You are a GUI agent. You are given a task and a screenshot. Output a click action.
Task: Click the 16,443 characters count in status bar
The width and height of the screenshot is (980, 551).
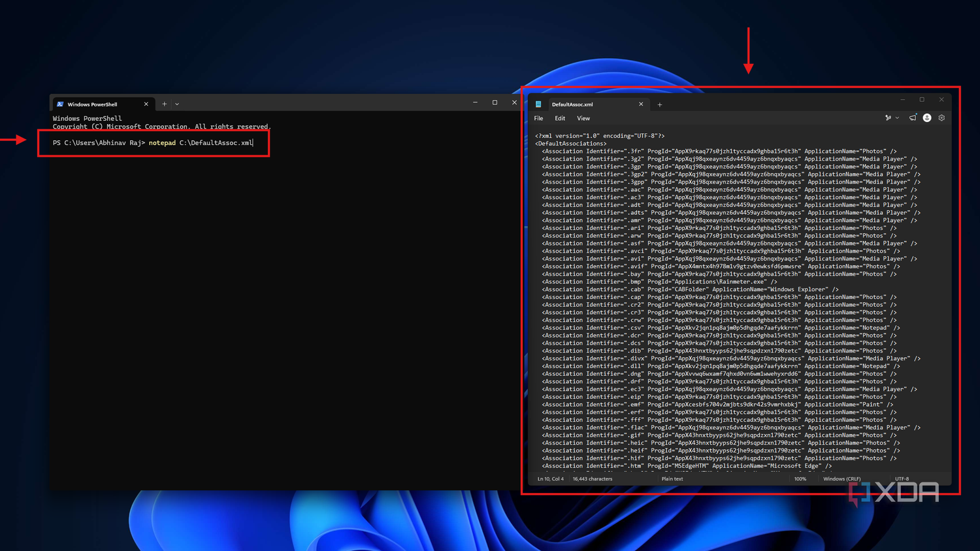593,479
